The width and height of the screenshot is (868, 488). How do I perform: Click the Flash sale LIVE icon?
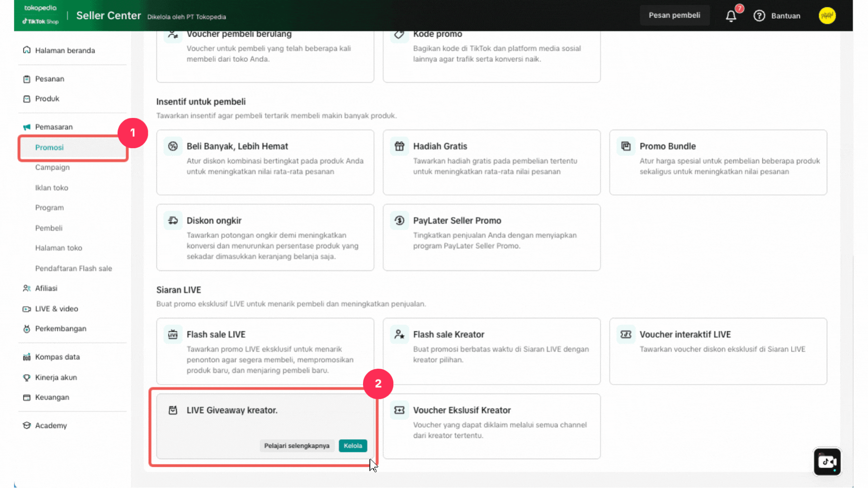[x=173, y=334]
